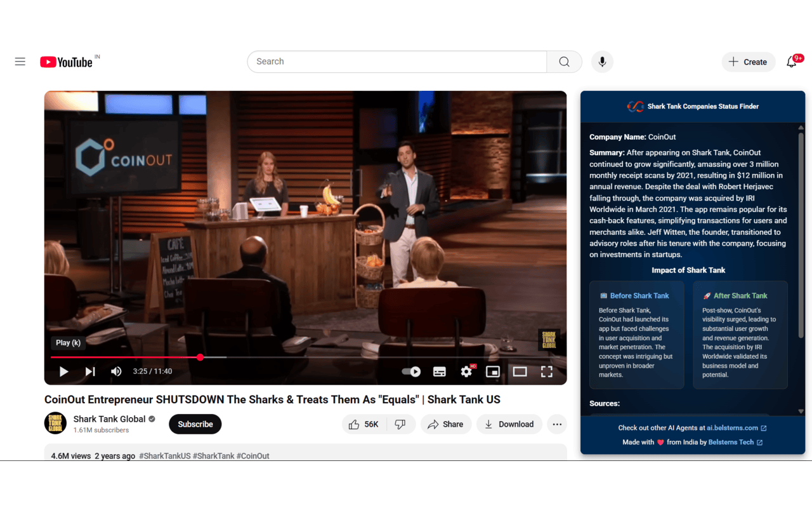The width and height of the screenshot is (812, 508).
Task: Switch to theater mode
Action: (x=520, y=371)
